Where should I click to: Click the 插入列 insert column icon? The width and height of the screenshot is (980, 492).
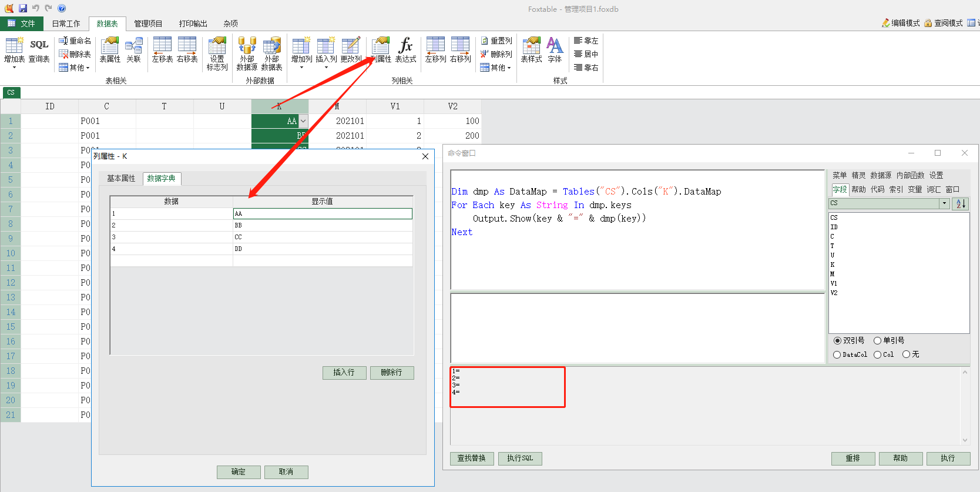326,52
